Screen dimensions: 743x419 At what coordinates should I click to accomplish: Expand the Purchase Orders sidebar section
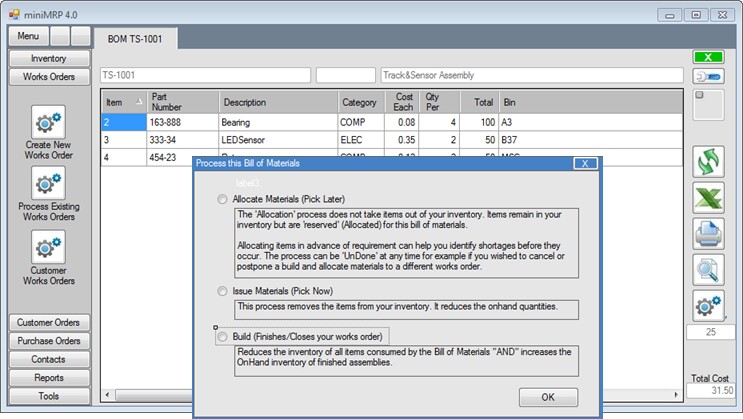pyautogui.click(x=48, y=341)
